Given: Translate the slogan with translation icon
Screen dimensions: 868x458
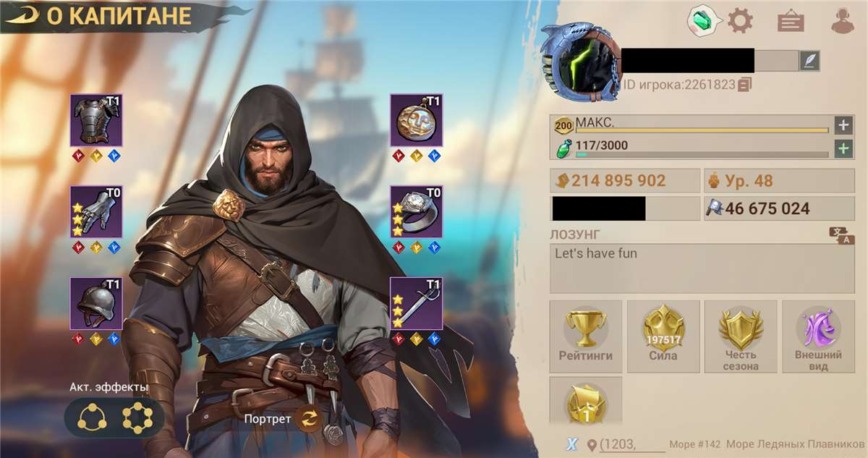Looking at the screenshot, I should click(x=842, y=235).
